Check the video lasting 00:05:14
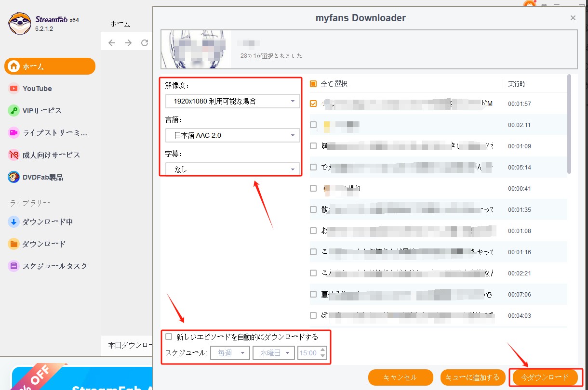588x390 pixels. click(x=313, y=167)
